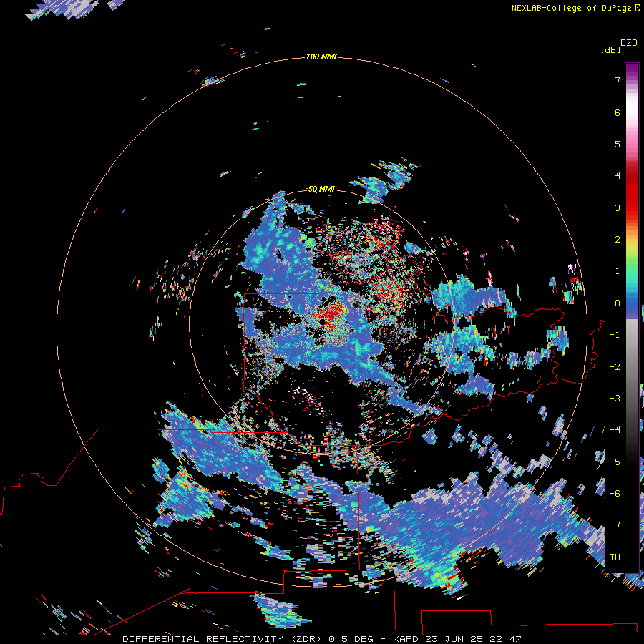Click the DZD legend title
The image size is (644, 644).
point(629,43)
